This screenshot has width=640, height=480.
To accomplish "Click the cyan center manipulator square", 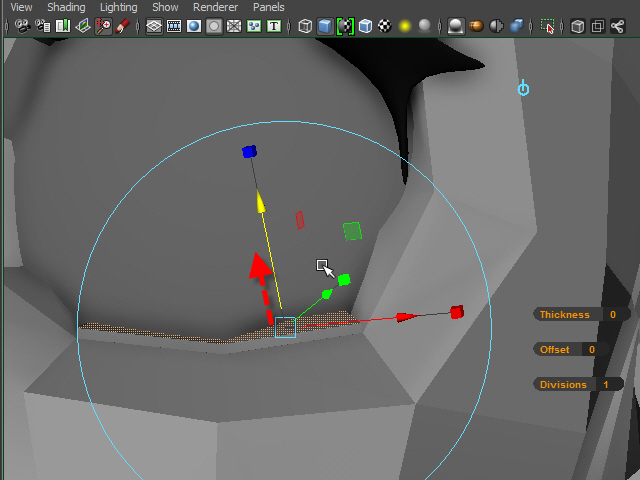I will click(x=285, y=327).
